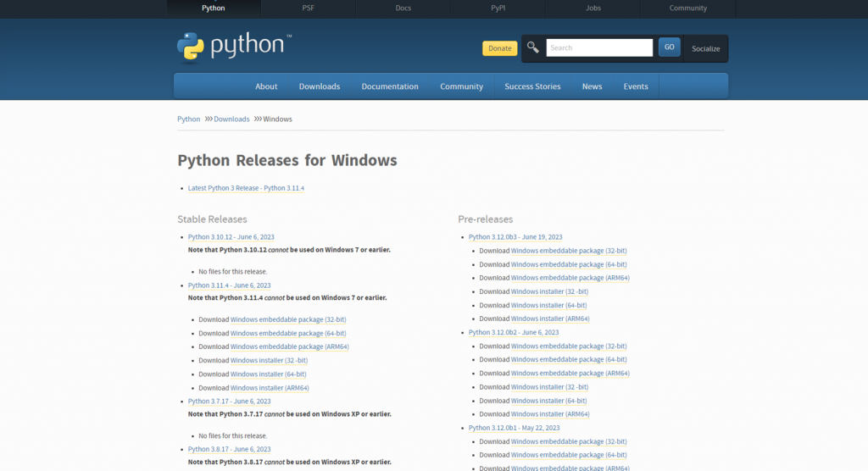Download 3.12.0b3 Windows installer (32-bit)
The width and height of the screenshot is (868, 471).
(x=549, y=291)
